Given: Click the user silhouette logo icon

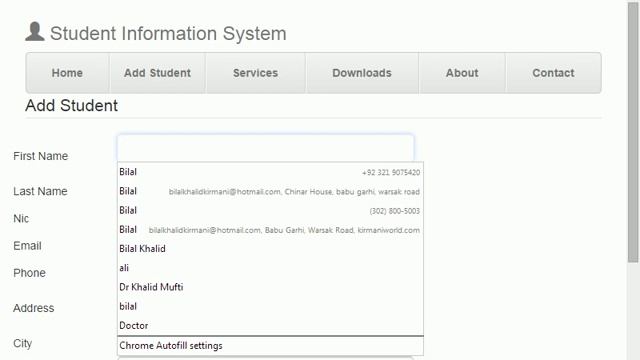Looking at the screenshot, I should [x=35, y=31].
